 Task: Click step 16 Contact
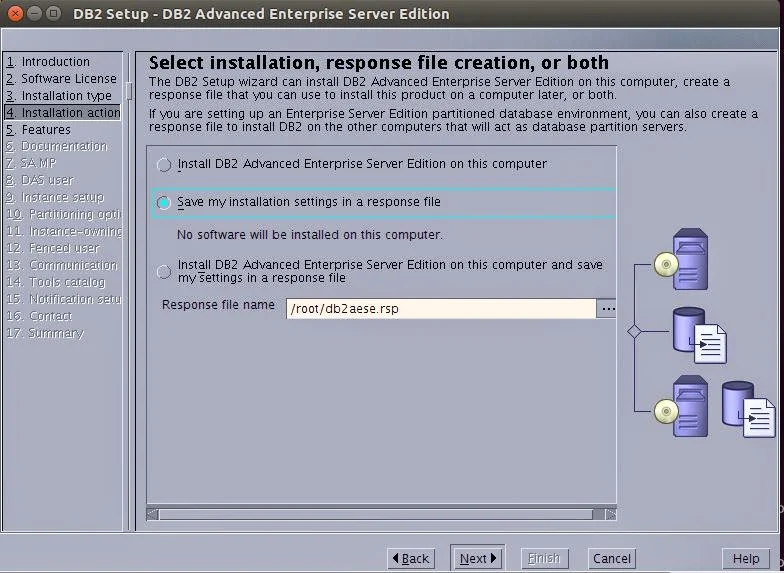pos(39,316)
